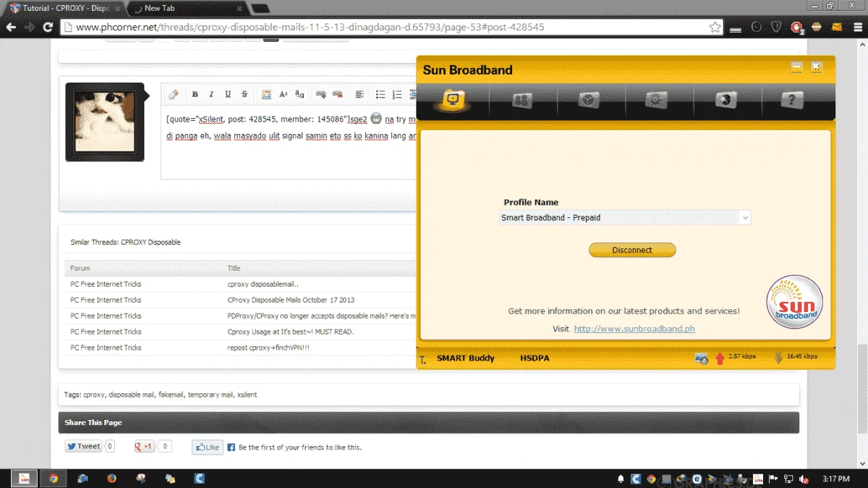Image resolution: width=868 pixels, height=488 pixels.
Task: Click the 'xsilent' tag
Action: pos(247,395)
